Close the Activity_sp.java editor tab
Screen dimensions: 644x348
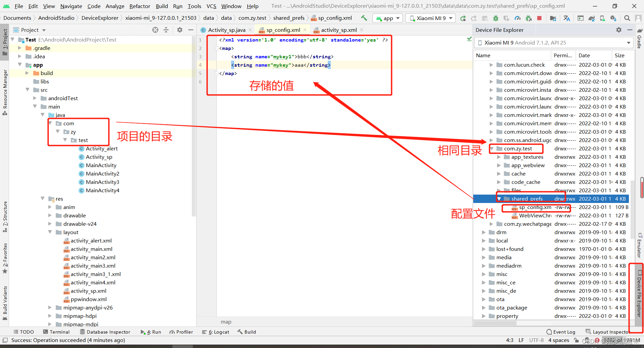(x=250, y=30)
